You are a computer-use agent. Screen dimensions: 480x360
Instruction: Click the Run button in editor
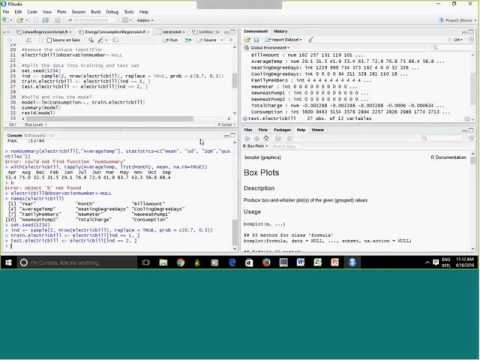click(x=171, y=40)
